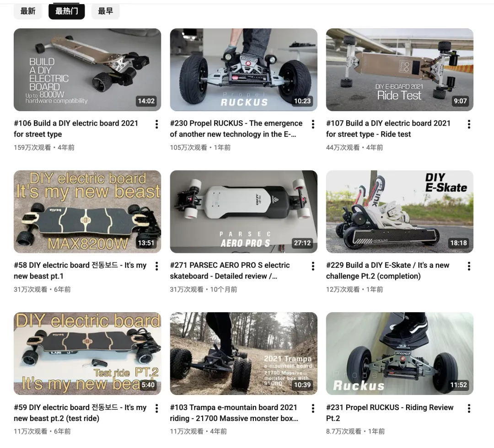
Task: Play the PARSEC AERO PRO S thumbnail
Action: [x=243, y=212]
